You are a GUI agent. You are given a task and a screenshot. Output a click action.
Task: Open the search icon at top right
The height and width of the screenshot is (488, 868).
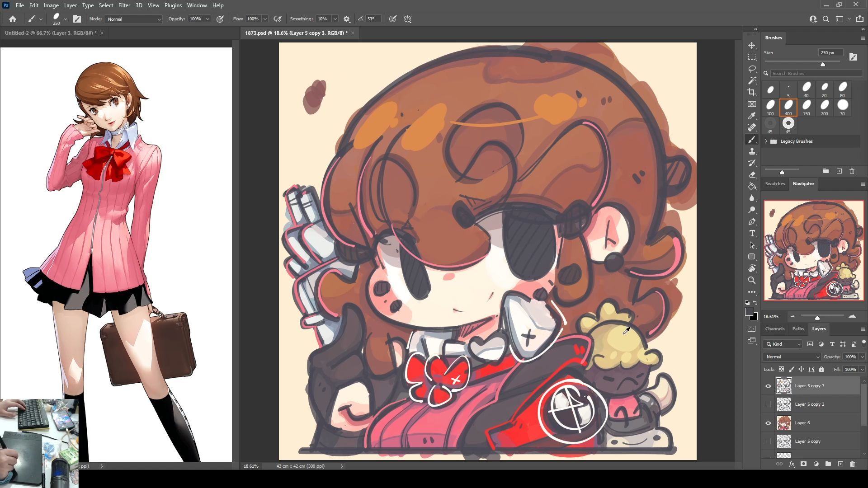point(826,19)
